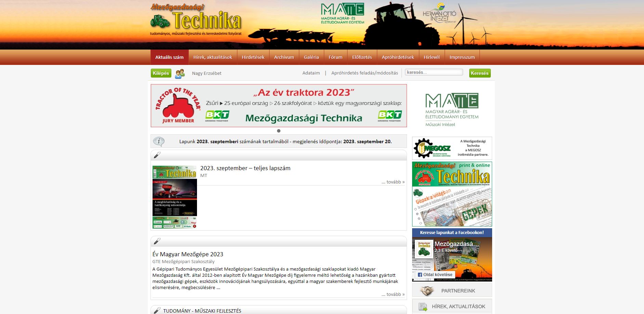Image resolution: width=644 pixels, height=314 pixels.
Task: Click the green Keresés button
Action: point(479,73)
